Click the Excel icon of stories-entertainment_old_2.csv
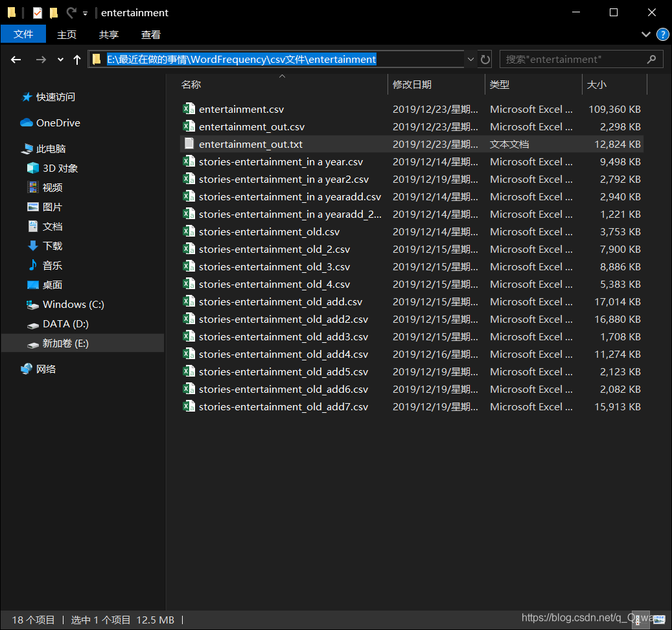Image resolution: width=672 pixels, height=630 pixels. (x=189, y=249)
